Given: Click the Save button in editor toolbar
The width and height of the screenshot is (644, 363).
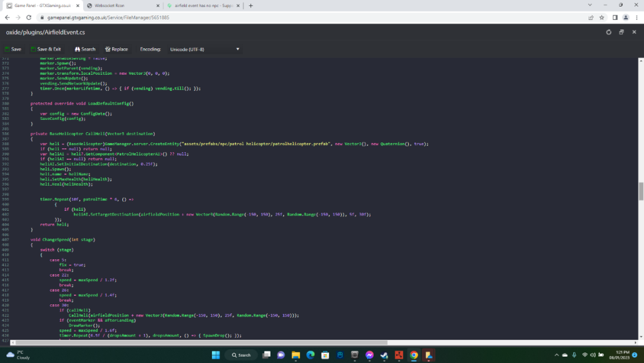Looking at the screenshot, I should (x=13, y=49).
